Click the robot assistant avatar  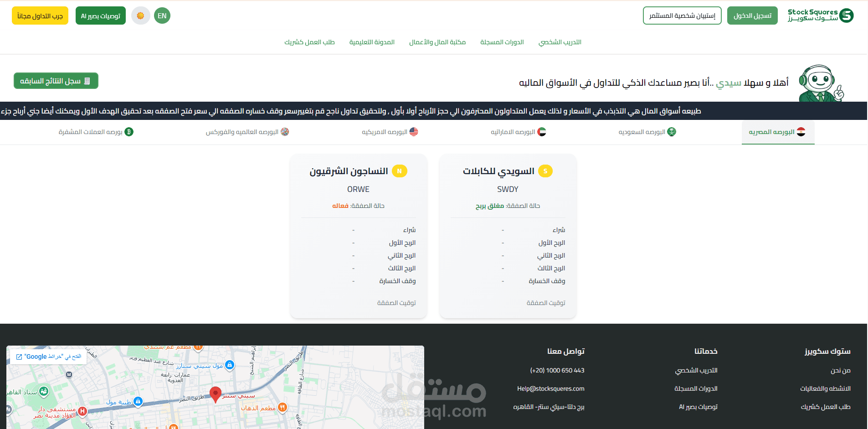click(821, 83)
